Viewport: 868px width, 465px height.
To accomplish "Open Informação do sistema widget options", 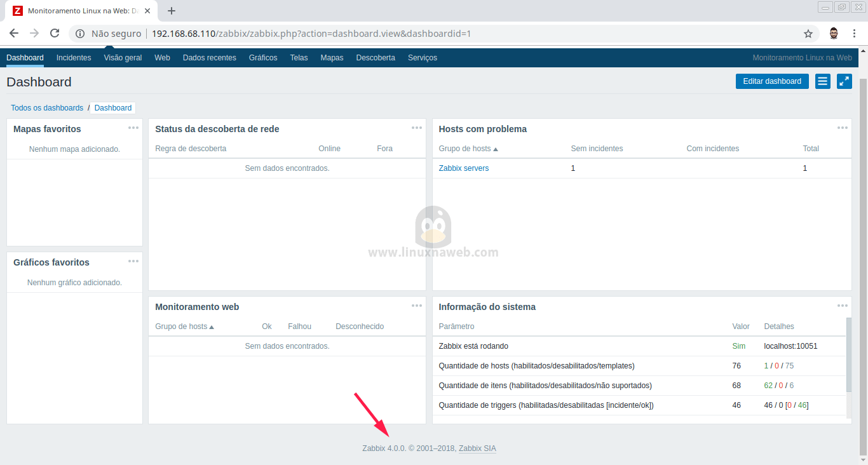I will [843, 306].
